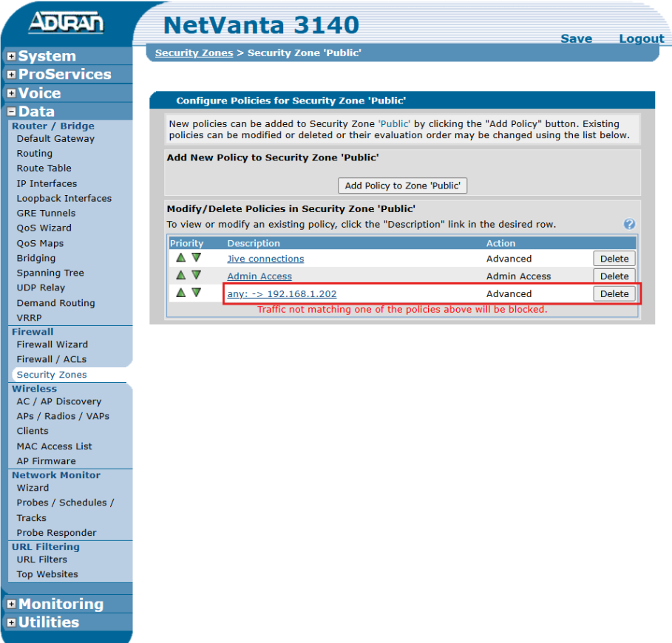Image resolution: width=672 pixels, height=643 pixels.
Task: Open Probe Responder page
Action: point(56,533)
